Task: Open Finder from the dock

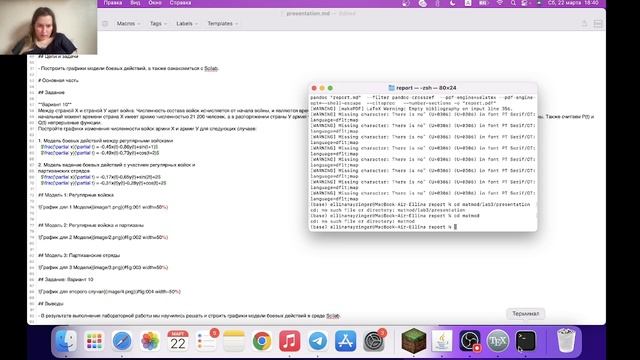Action: (66, 341)
